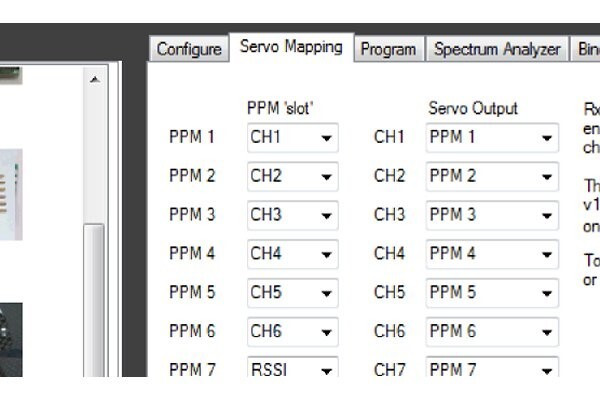Viewport: 600px width, 400px height.
Task: Open the CH6 servo output dropdown
Action: point(492,332)
